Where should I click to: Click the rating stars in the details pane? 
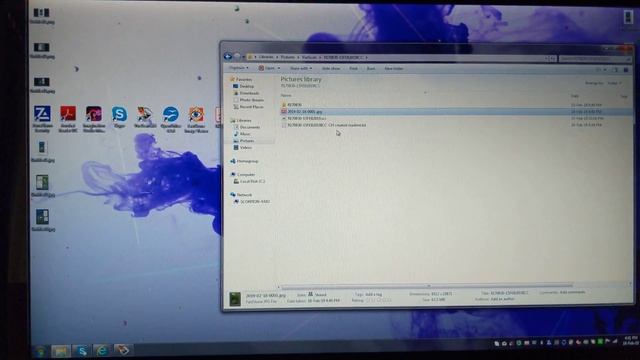[x=378, y=300]
